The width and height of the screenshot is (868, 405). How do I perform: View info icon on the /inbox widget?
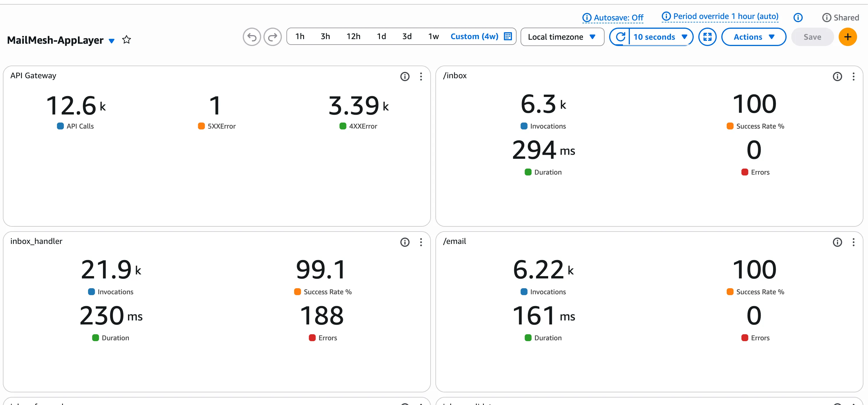[x=838, y=77]
